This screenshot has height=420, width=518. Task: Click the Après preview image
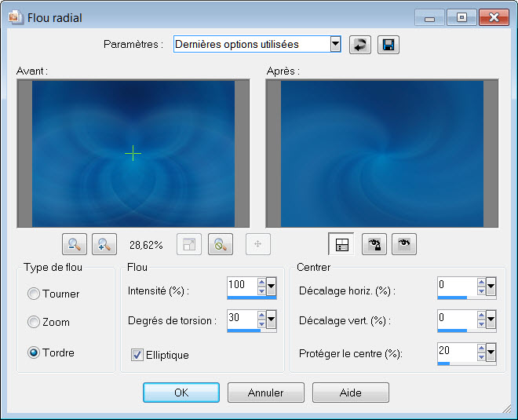tap(382, 154)
